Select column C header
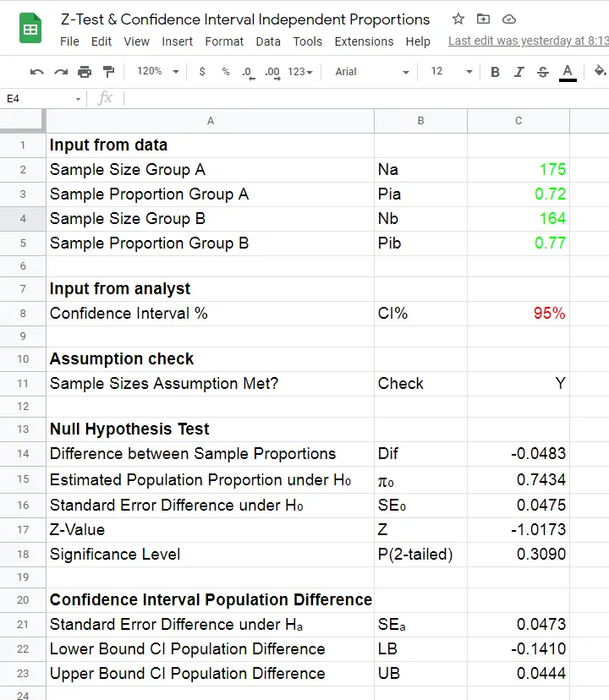This screenshot has width=609, height=700. click(x=518, y=121)
